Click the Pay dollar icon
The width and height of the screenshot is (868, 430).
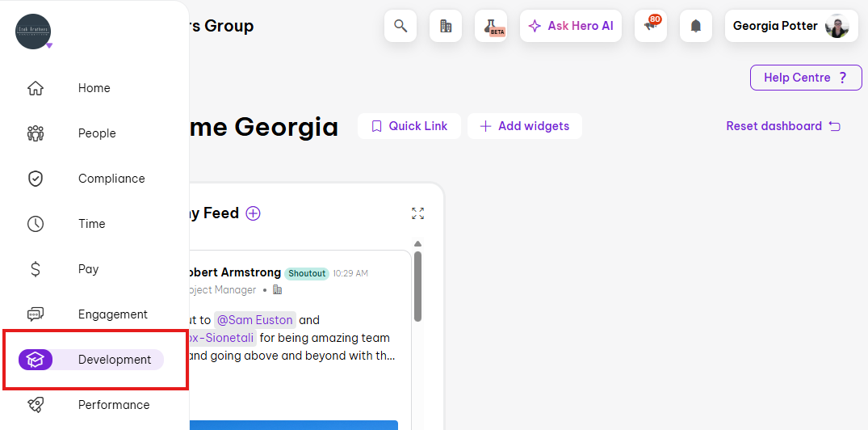36,269
